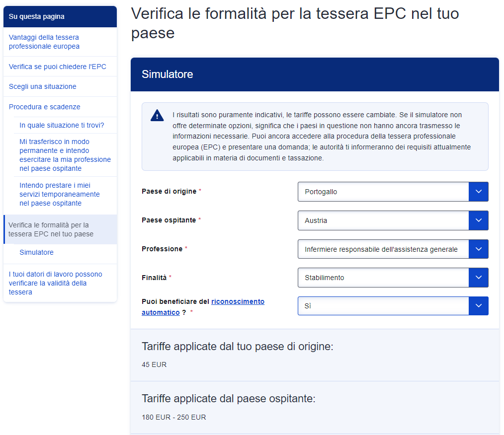
Task: Navigate to Procedura e scadenze
Action: pos(45,107)
